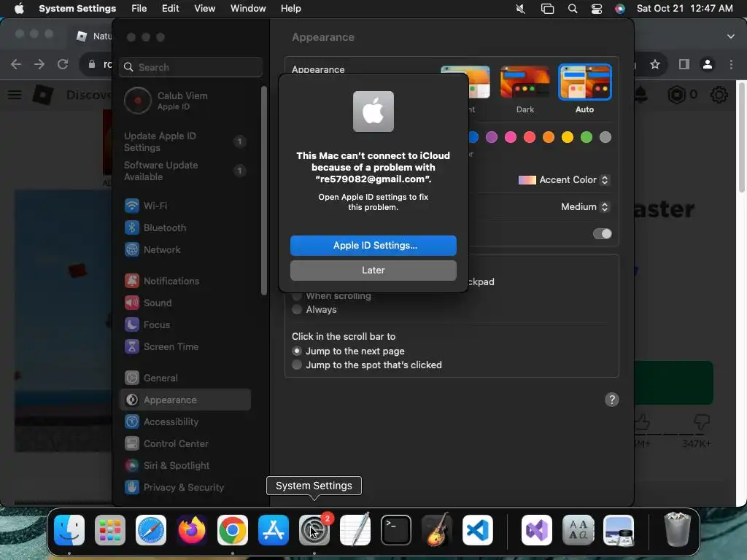
Task: Focus the settings Search field
Action: [x=191, y=67]
